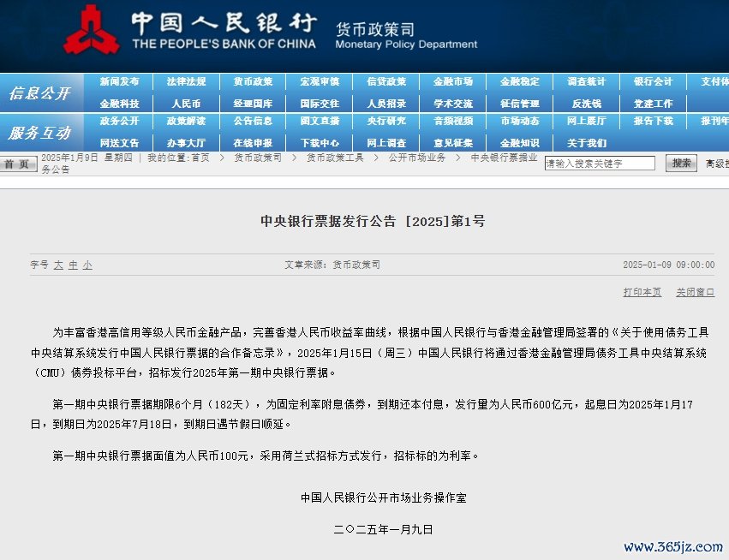Go to 调查统计 in navigation

coord(587,82)
